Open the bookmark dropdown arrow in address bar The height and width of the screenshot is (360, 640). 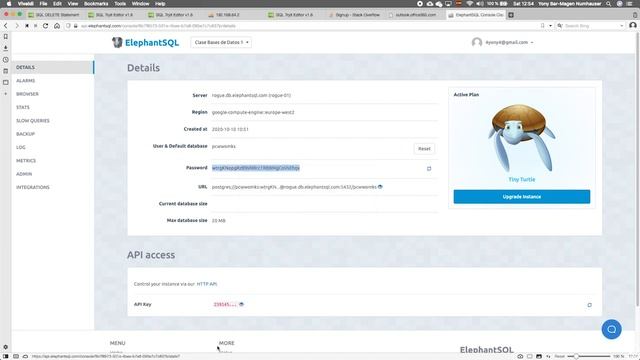pyautogui.click(x=550, y=26)
